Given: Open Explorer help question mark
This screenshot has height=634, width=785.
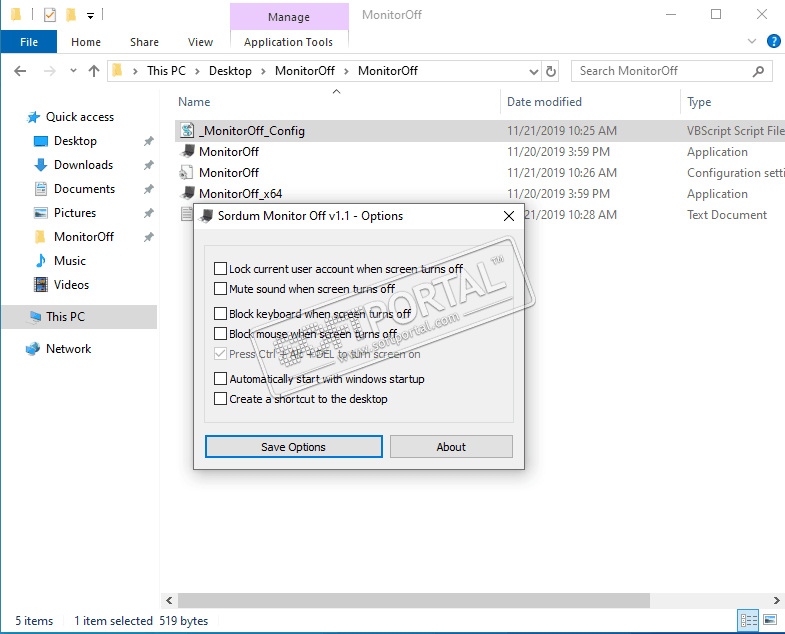Looking at the screenshot, I should (773, 41).
